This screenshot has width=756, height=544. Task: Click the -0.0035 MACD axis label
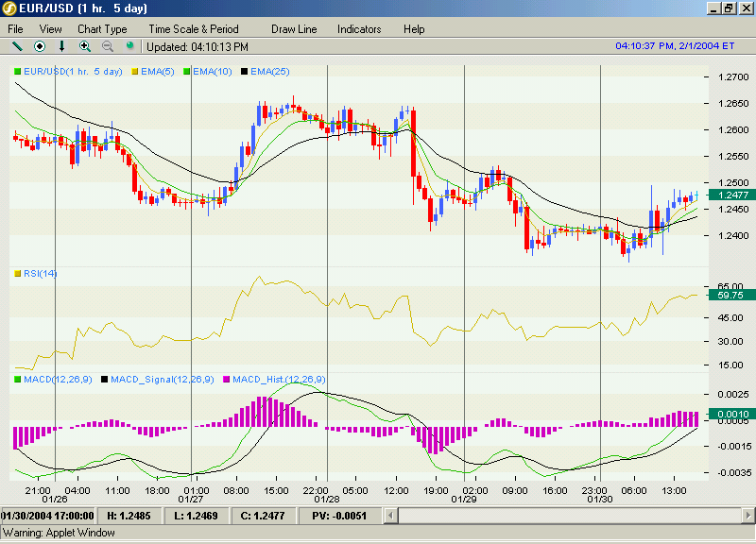[x=733, y=472]
